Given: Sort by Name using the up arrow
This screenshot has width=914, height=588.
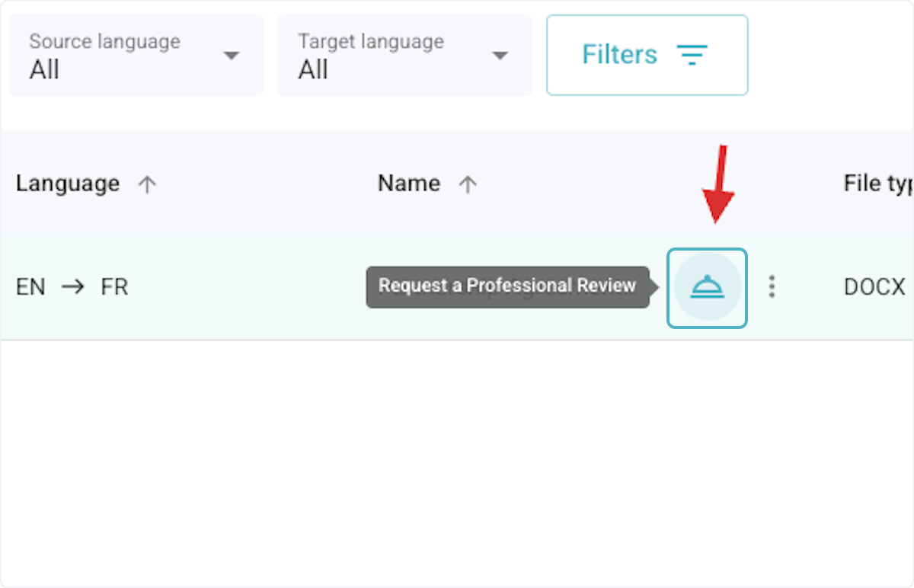Looking at the screenshot, I should point(468,184).
